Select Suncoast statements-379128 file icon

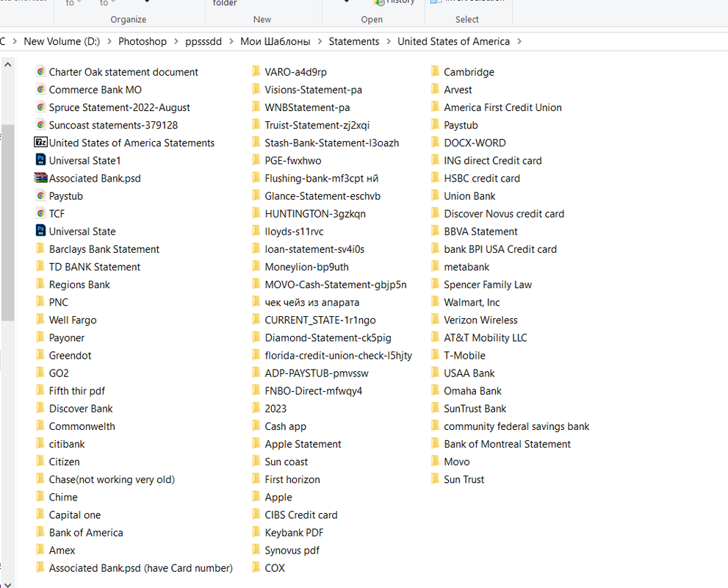click(x=41, y=125)
